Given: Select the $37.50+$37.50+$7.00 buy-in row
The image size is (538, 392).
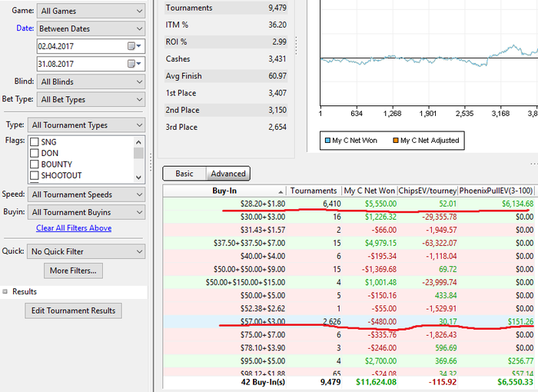Looking at the screenshot, I should pos(349,243).
